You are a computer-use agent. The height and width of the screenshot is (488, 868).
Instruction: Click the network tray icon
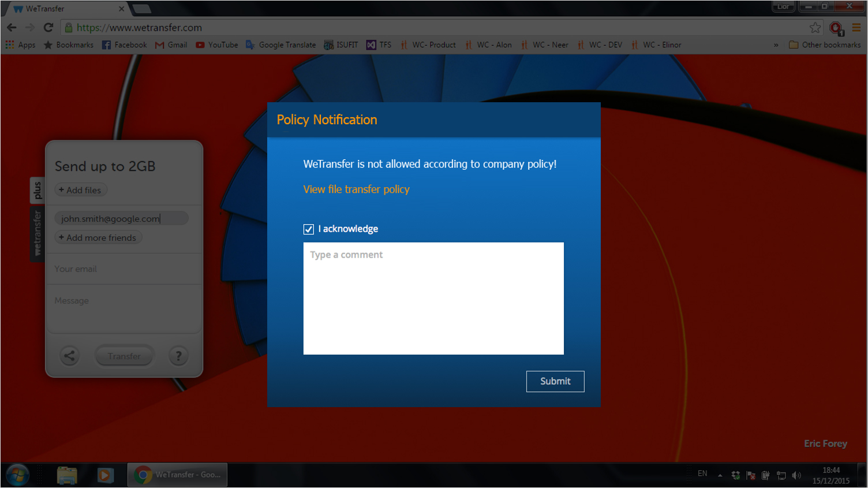tap(781, 475)
